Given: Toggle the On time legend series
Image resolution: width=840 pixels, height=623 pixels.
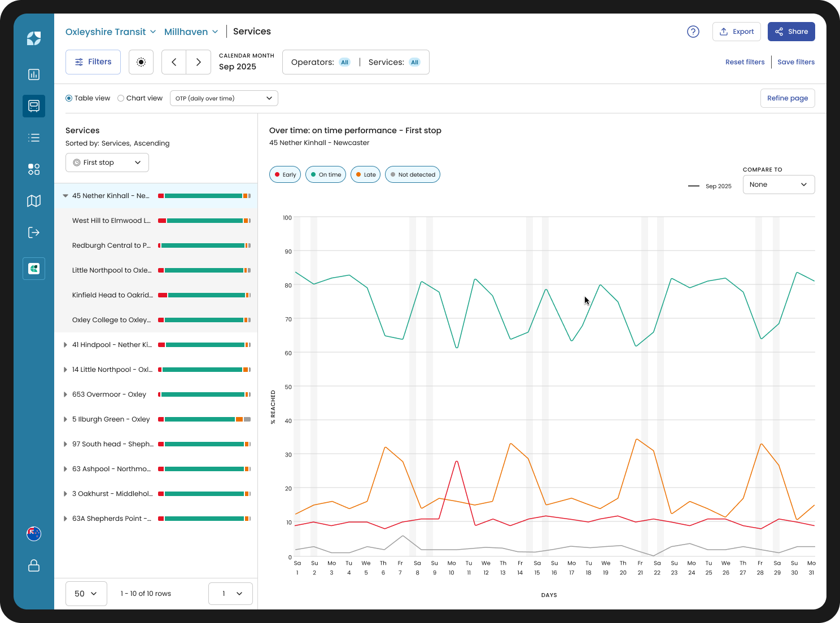Looking at the screenshot, I should click(x=326, y=175).
